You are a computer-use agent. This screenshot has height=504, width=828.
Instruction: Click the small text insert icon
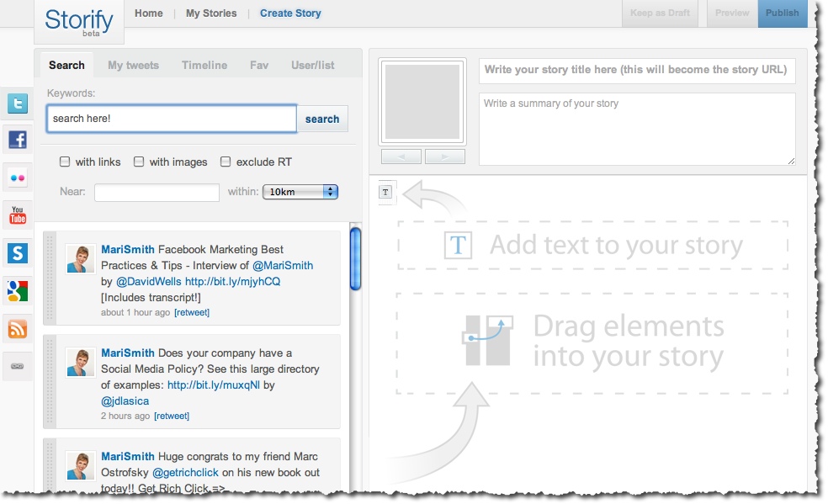pyautogui.click(x=385, y=192)
